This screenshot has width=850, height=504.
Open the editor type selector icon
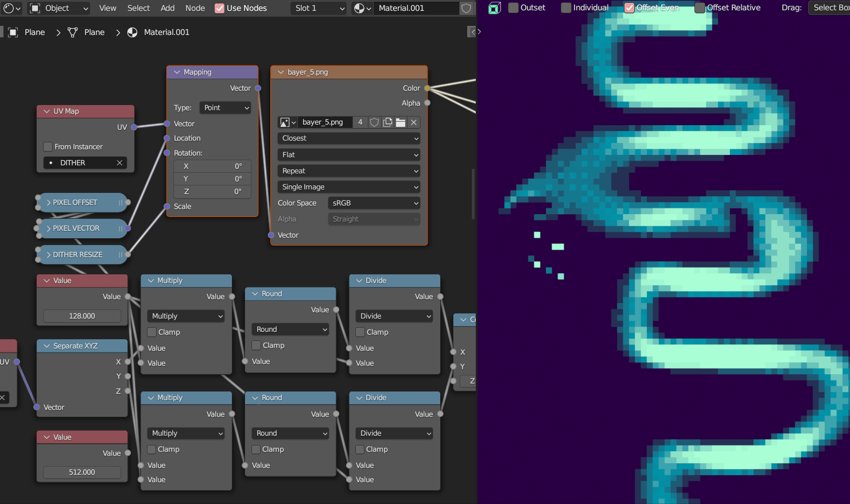point(11,8)
